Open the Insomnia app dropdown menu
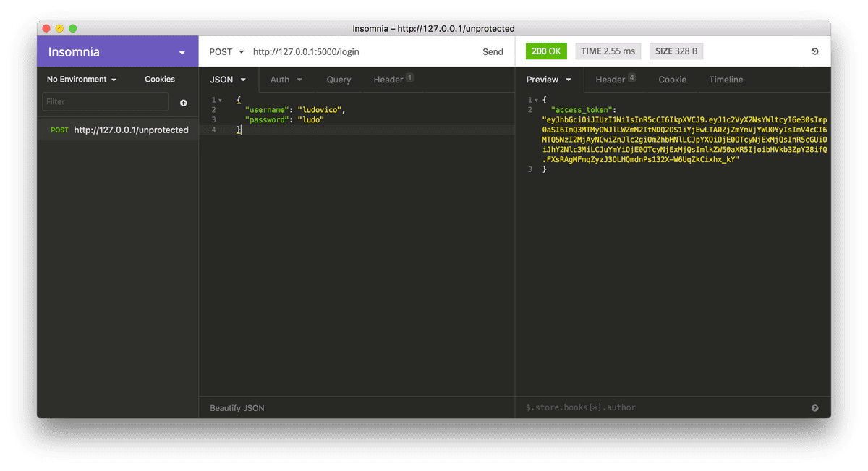Screen dimensions: 868x471 [x=182, y=53]
